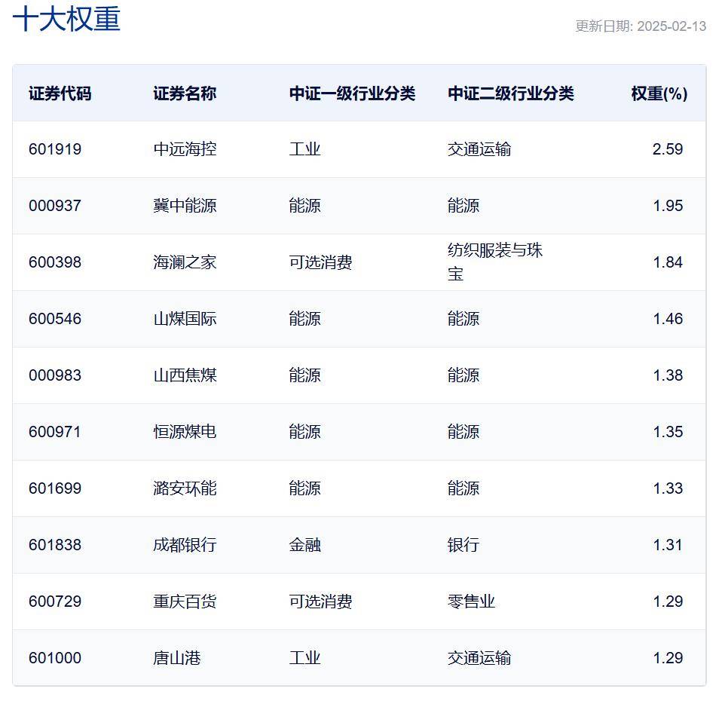Select stock name 恒源煤电

[x=185, y=432]
